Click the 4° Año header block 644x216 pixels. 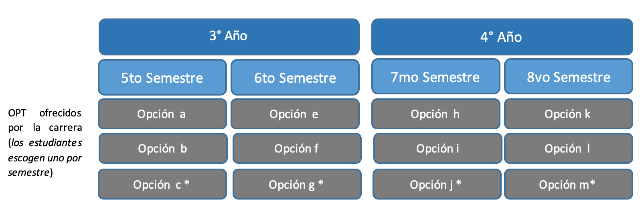tap(502, 37)
